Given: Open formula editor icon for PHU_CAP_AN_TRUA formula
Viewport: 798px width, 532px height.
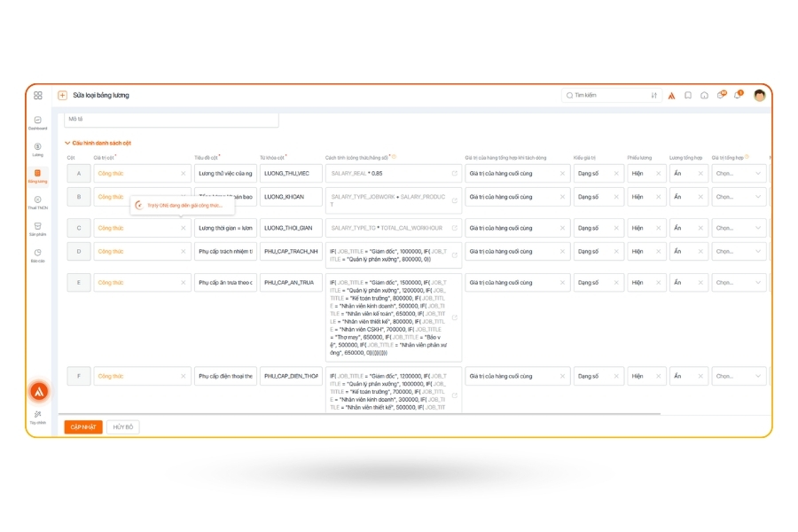Looking at the screenshot, I should [455, 317].
